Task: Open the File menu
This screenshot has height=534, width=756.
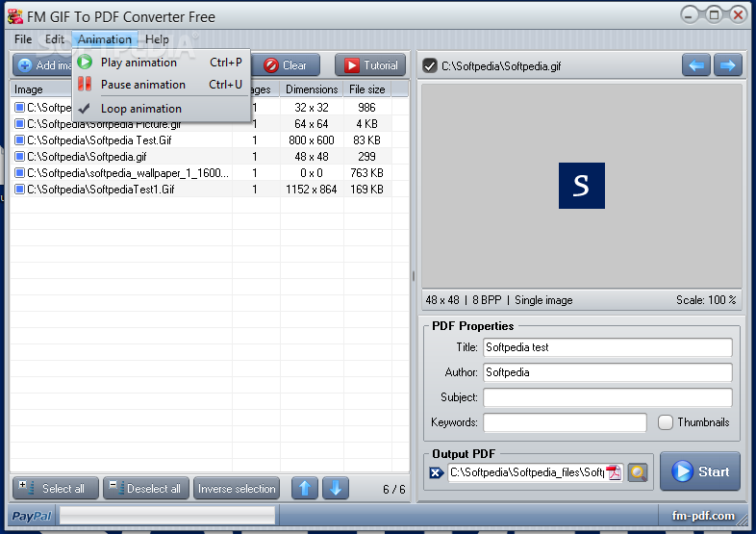Action: pos(23,39)
